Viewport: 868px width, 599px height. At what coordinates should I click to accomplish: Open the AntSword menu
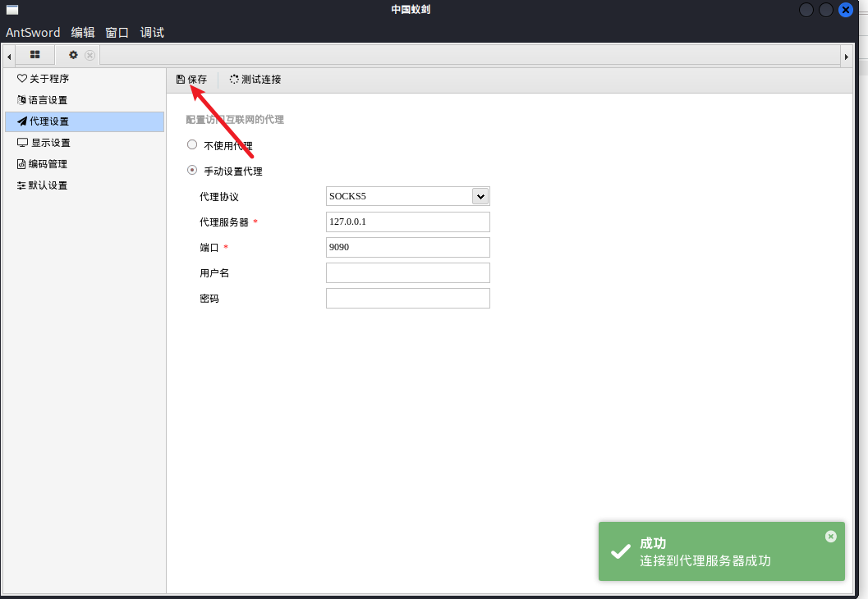(33, 33)
